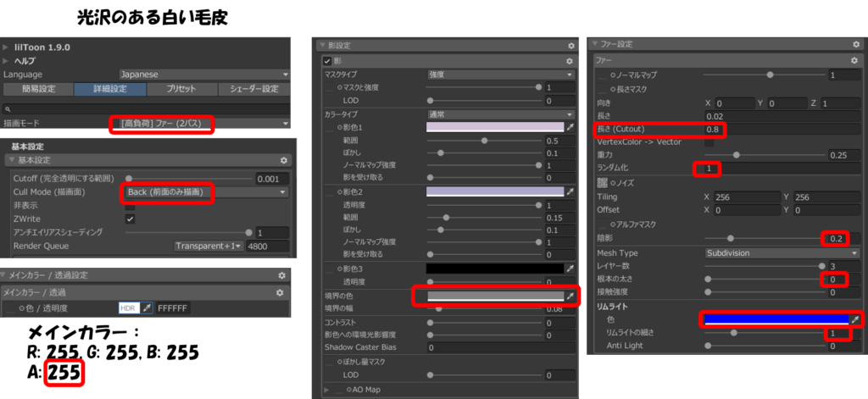Toggle the ZWrite checkbox
868x399 pixels.
click(130, 219)
